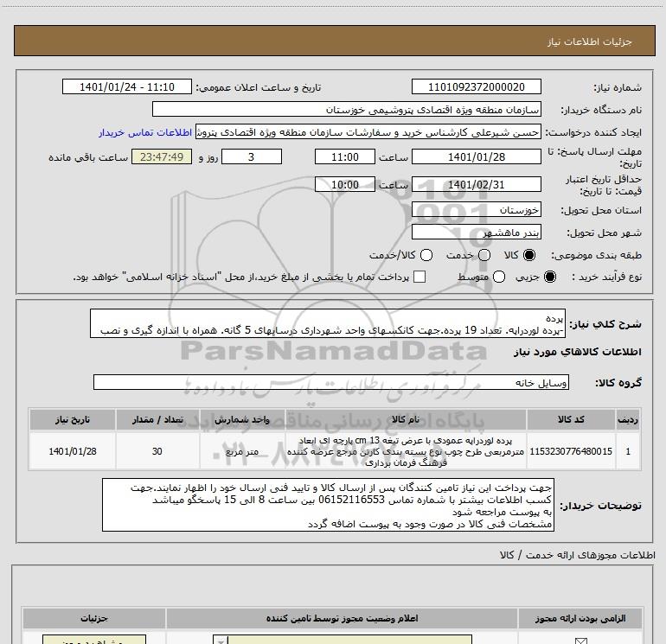Click the جزئیات column header in permits table

[x=94, y=618]
